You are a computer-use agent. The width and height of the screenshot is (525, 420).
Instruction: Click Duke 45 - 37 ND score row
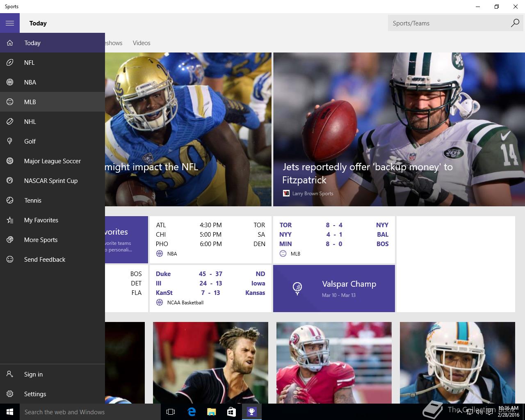[210, 274]
